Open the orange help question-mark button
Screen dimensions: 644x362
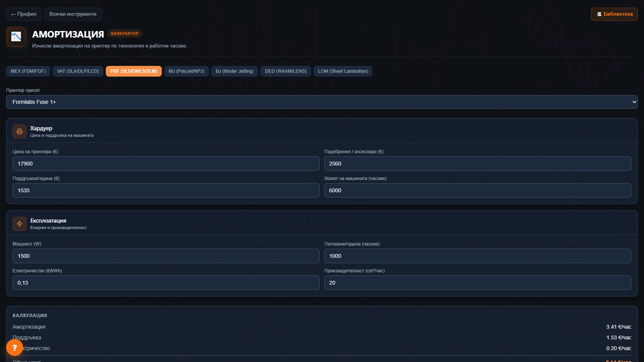point(15,347)
